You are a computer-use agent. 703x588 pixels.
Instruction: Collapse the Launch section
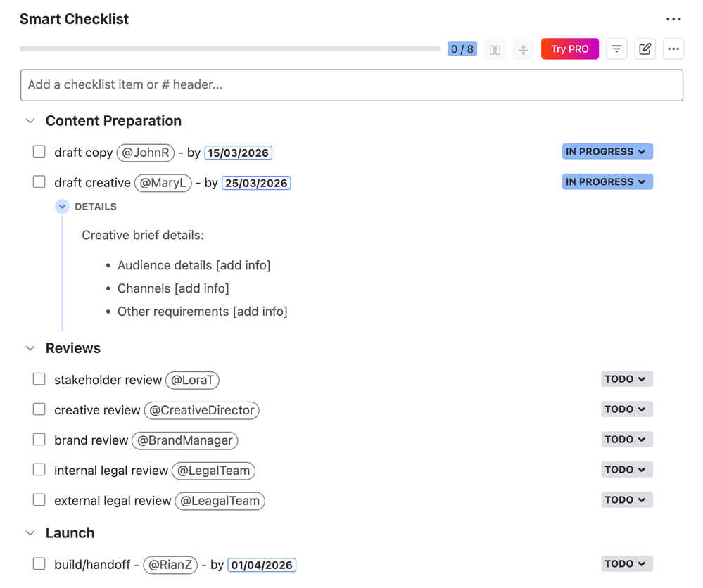pyautogui.click(x=30, y=532)
